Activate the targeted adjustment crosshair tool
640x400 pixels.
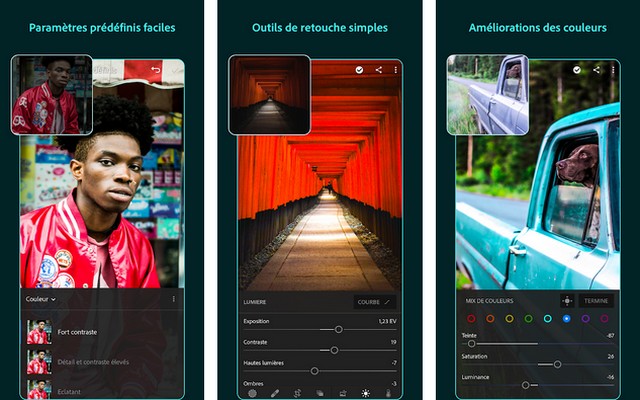pyautogui.click(x=567, y=301)
